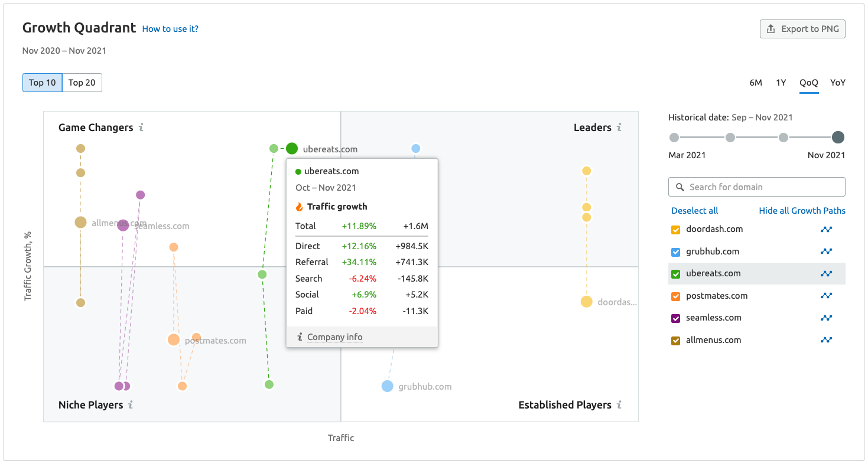Image resolution: width=868 pixels, height=464 pixels.
Task: Toggle growth path icon beside postmates.com
Action: (x=826, y=296)
